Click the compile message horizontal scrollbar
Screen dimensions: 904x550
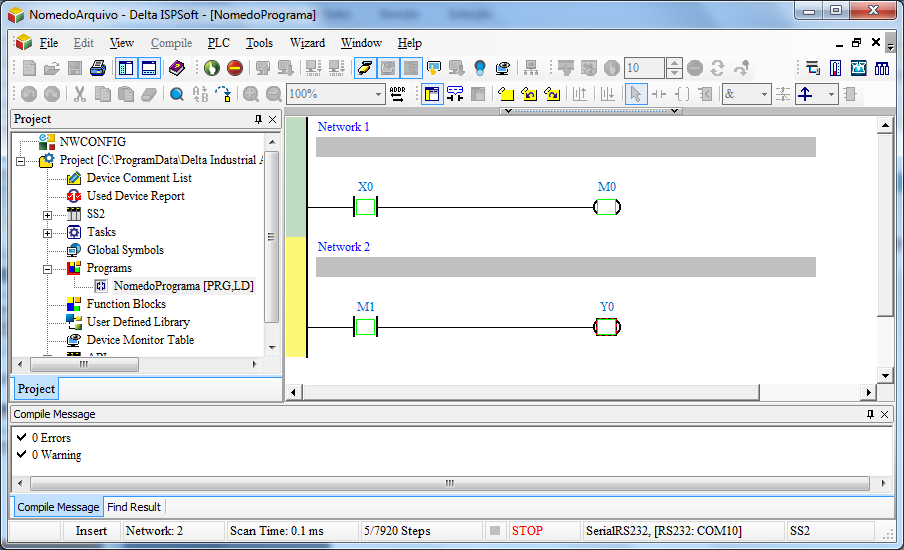click(x=448, y=483)
